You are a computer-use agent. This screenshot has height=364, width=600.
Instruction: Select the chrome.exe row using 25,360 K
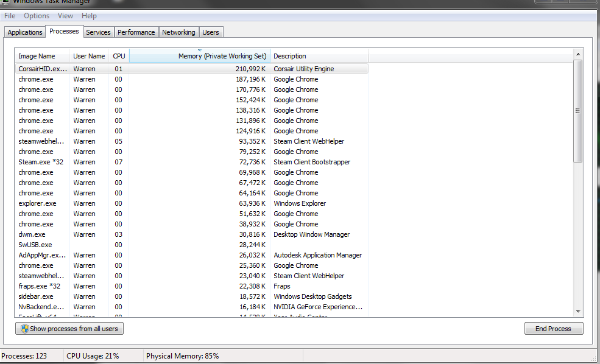pyautogui.click(x=192, y=265)
